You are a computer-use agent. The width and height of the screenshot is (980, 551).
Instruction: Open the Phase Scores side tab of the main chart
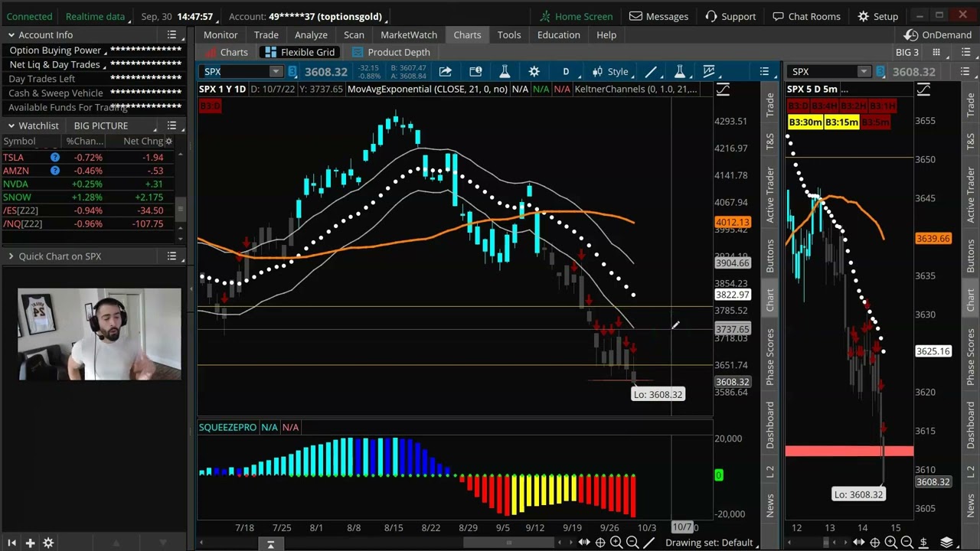(x=770, y=358)
